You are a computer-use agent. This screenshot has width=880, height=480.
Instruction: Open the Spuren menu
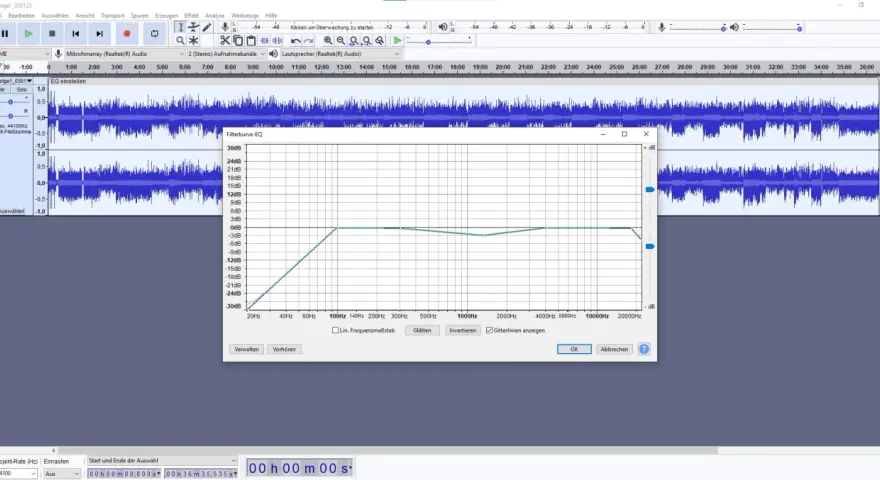[140, 16]
